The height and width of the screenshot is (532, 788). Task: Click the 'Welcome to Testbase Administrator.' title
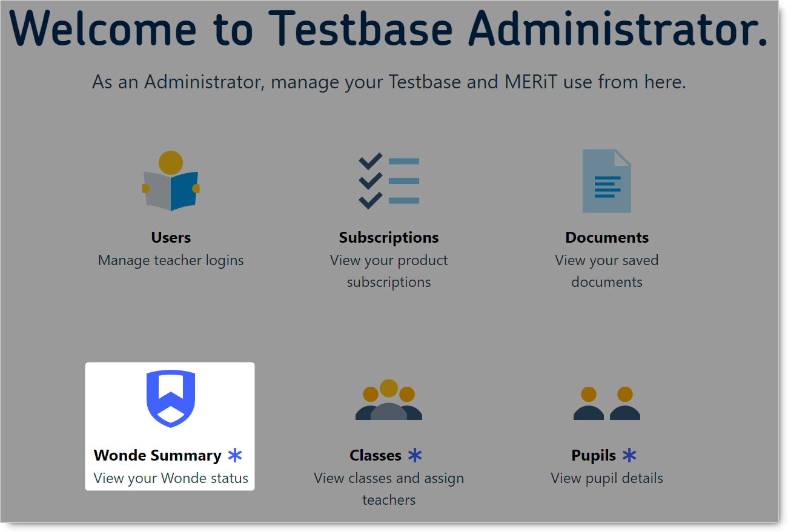[x=389, y=28]
